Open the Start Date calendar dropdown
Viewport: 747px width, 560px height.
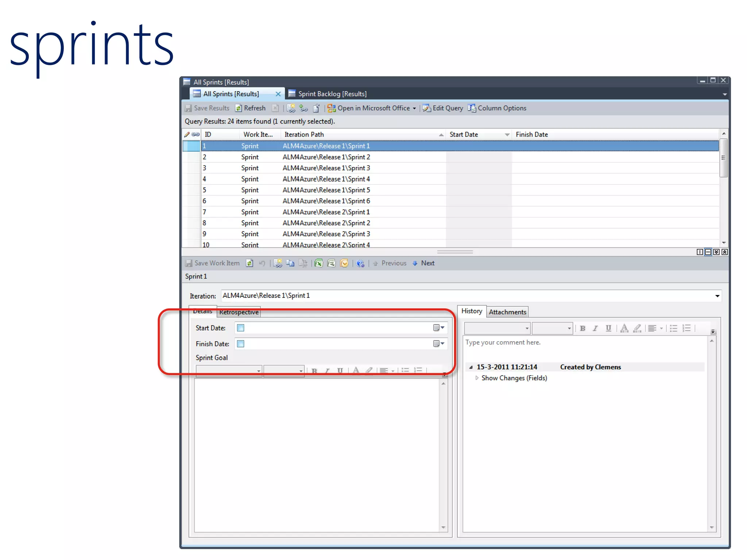[x=439, y=328]
